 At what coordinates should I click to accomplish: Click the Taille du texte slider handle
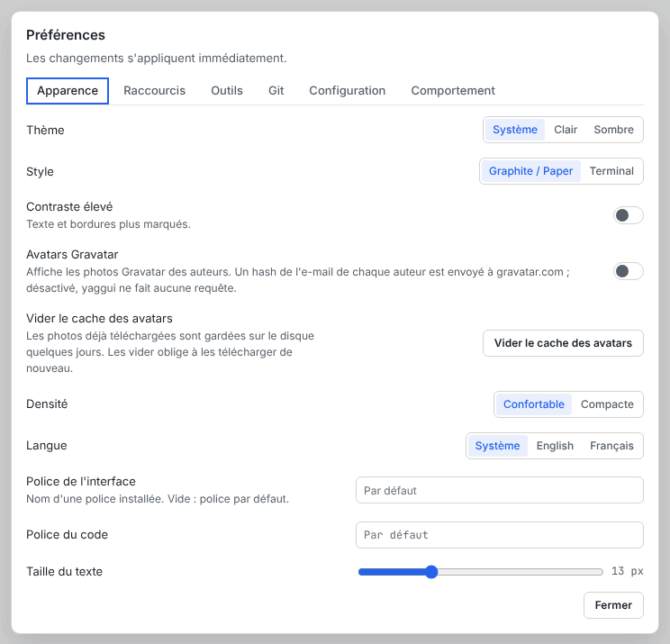click(431, 572)
